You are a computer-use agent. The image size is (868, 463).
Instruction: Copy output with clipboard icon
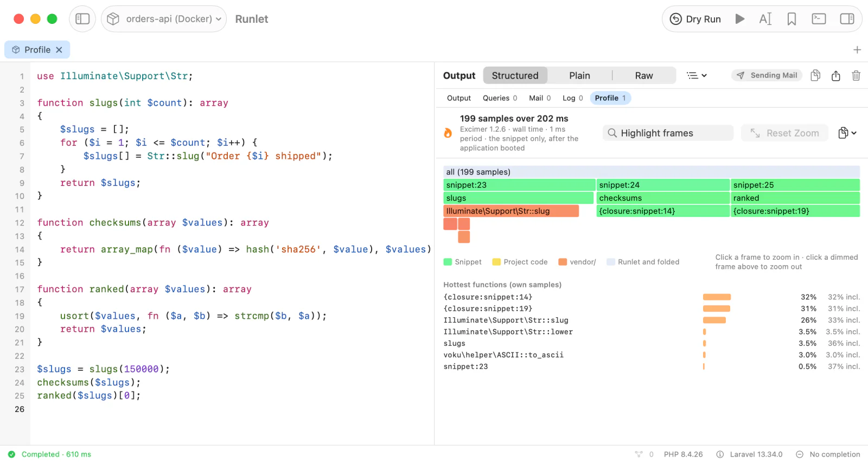point(815,75)
